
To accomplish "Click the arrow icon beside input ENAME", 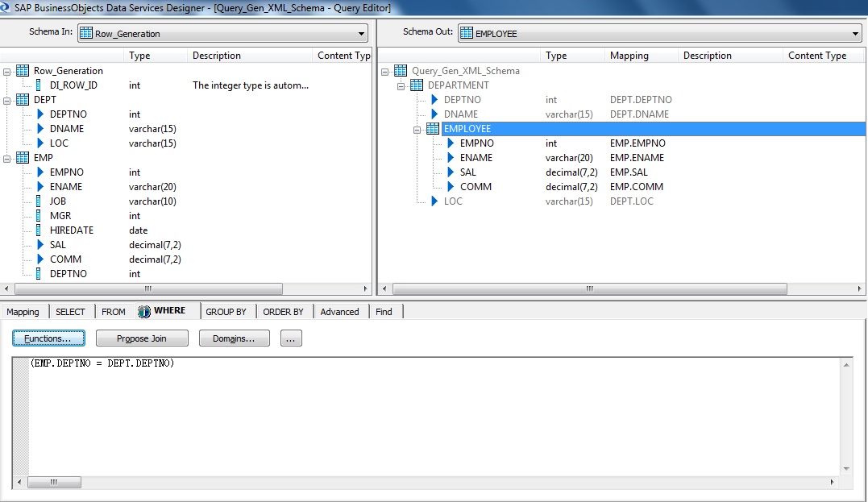I will [40, 186].
